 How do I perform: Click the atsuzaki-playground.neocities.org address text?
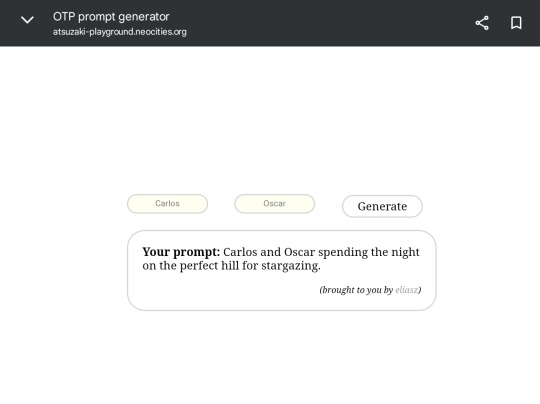pos(120,32)
